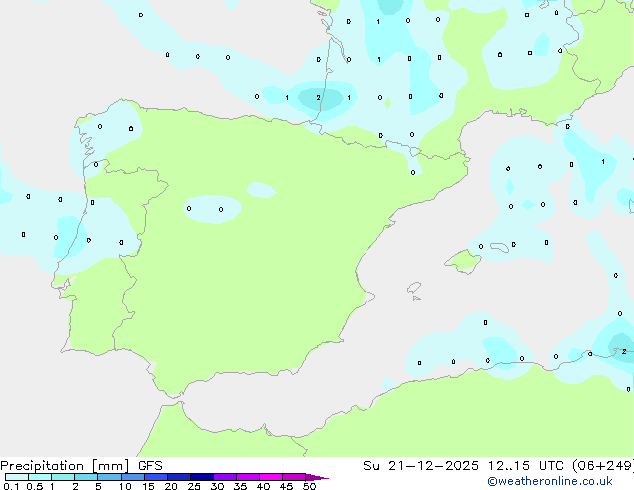634x490 pixels.
Task: Select the legend swatch between 40 and 45
Action: (x=271, y=477)
